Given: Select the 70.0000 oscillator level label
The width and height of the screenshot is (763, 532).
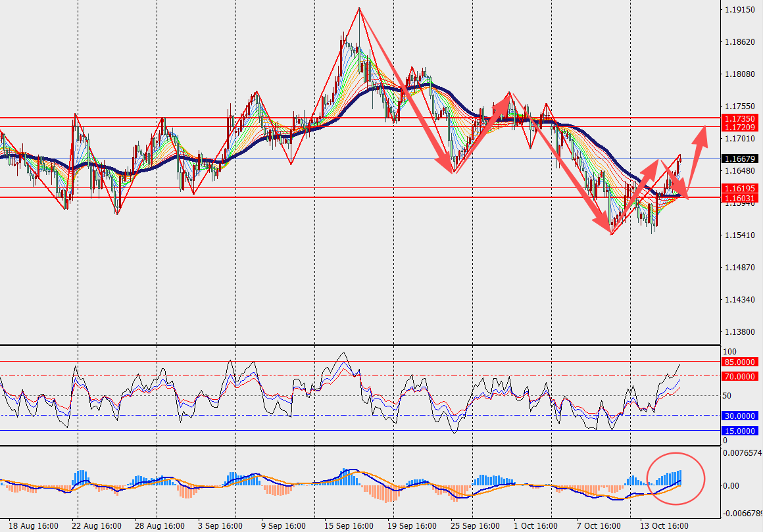Looking at the screenshot, I should pos(739,376).
